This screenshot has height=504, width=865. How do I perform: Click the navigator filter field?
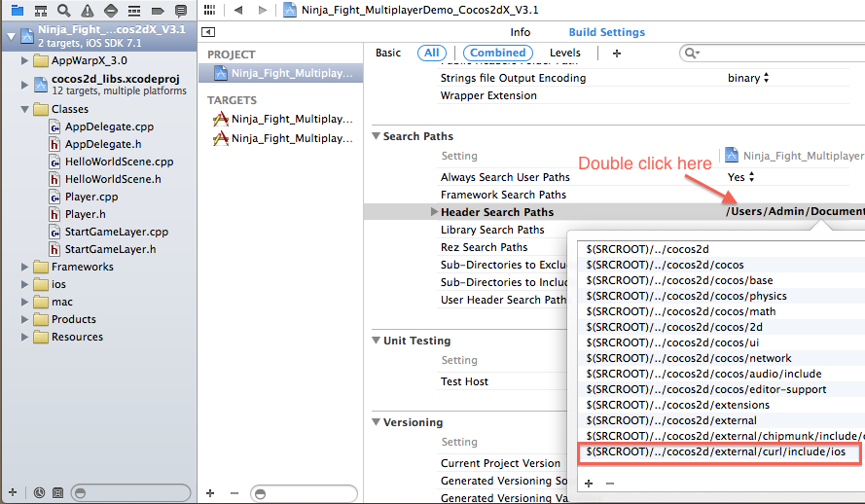[x=131, y=492]
